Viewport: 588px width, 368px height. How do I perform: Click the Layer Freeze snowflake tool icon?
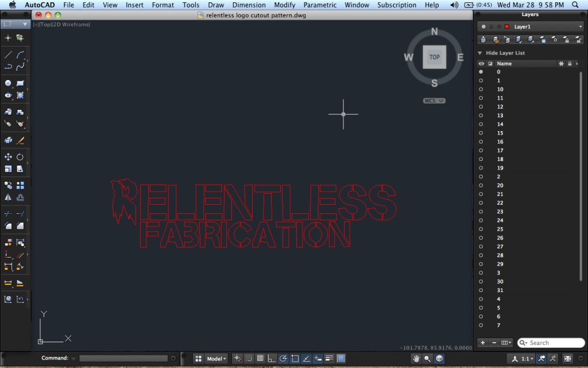coord(543,40)
